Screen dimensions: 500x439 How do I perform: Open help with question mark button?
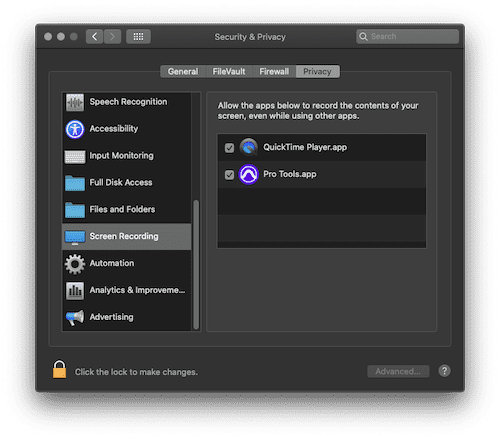click(x=444, y=371)
